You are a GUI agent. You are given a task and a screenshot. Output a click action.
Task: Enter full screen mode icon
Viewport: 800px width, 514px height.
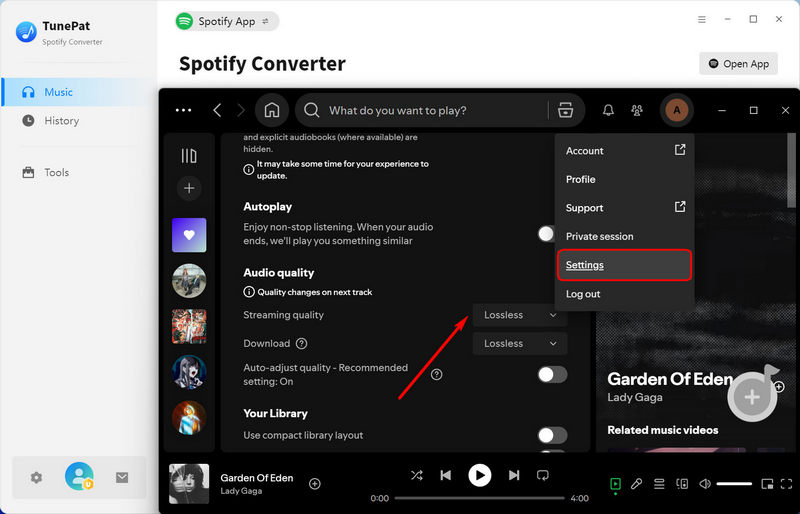coord(787,484)
